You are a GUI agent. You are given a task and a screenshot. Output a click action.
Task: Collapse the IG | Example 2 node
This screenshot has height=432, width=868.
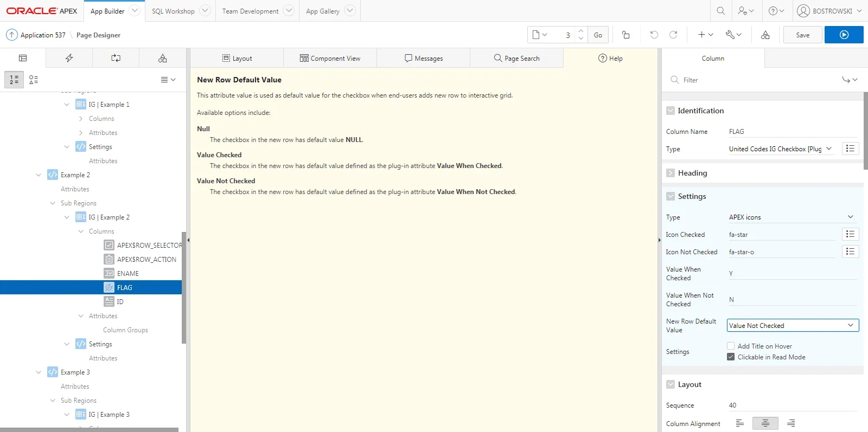tap(67, 217)
